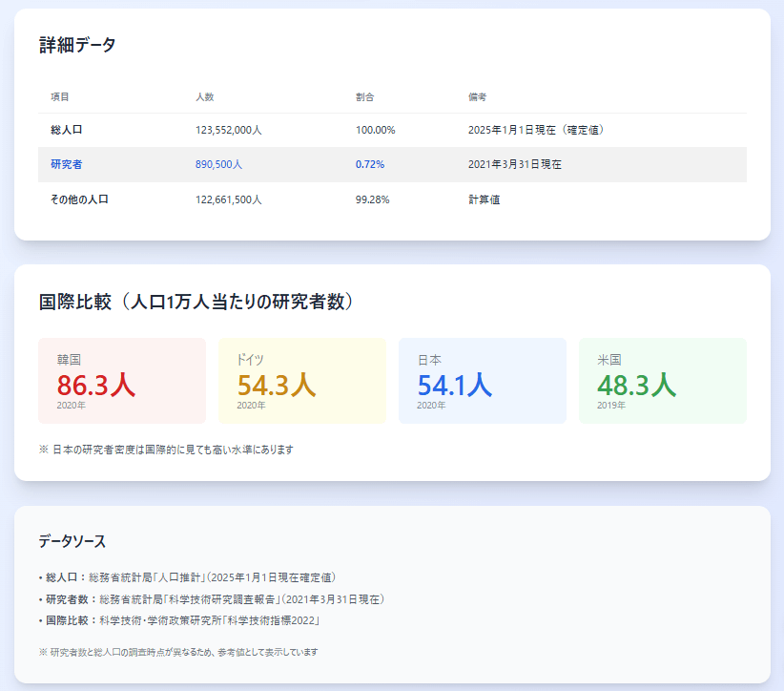784x691 pixels.
Task: Click the その他の人口 row label
Action: pos(79,199)
